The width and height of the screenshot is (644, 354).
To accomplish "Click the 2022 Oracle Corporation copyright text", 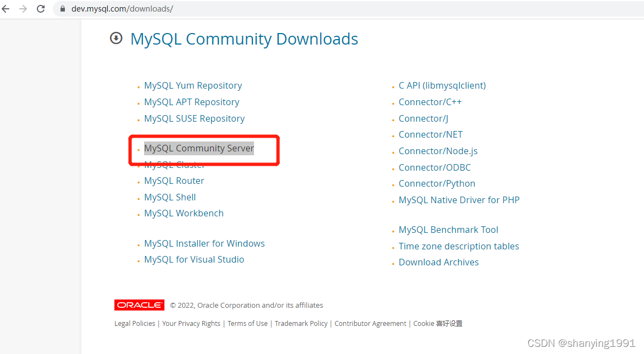I will pos(246,305).
